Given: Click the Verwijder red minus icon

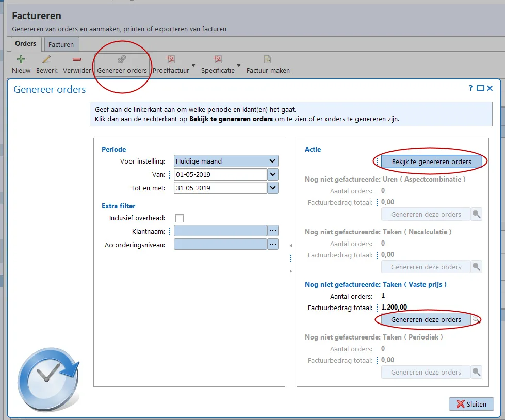Looking at the screenshot, I should 77,59.
